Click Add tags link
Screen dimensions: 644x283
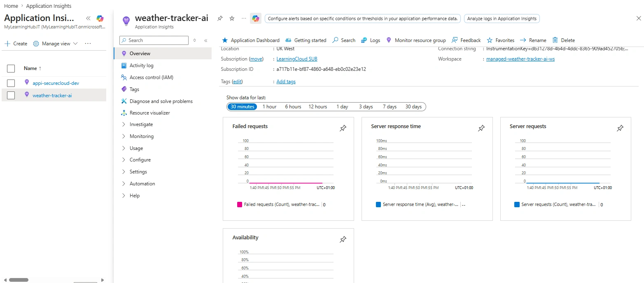[x=286, y=82]
